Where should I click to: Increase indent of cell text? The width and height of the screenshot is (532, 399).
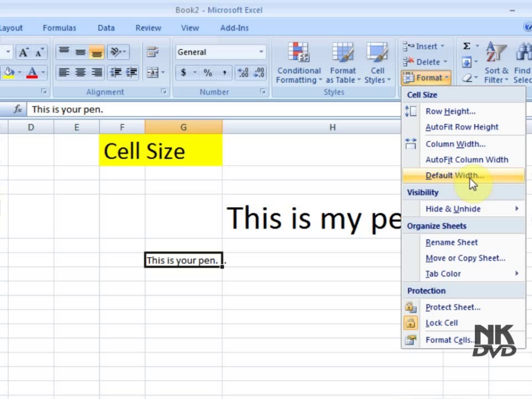[132, 72]
